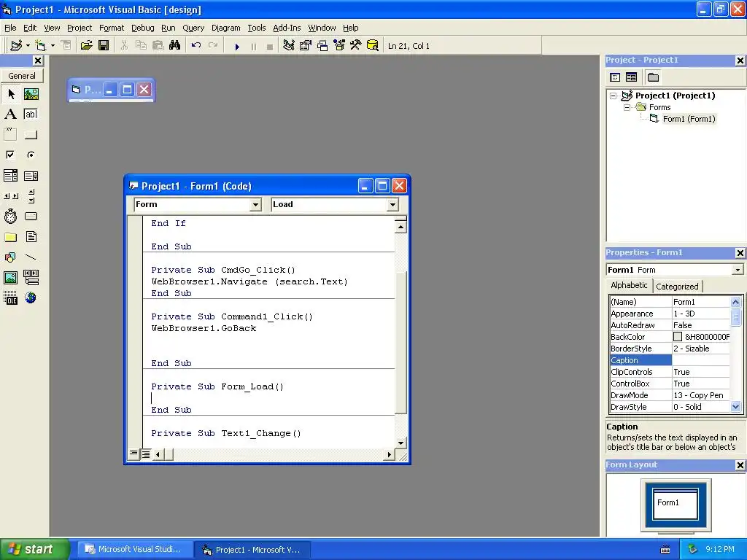Screen dimensions: 747x560
Task: Start the program with Run arrow
Action: [x=237, y=46]
